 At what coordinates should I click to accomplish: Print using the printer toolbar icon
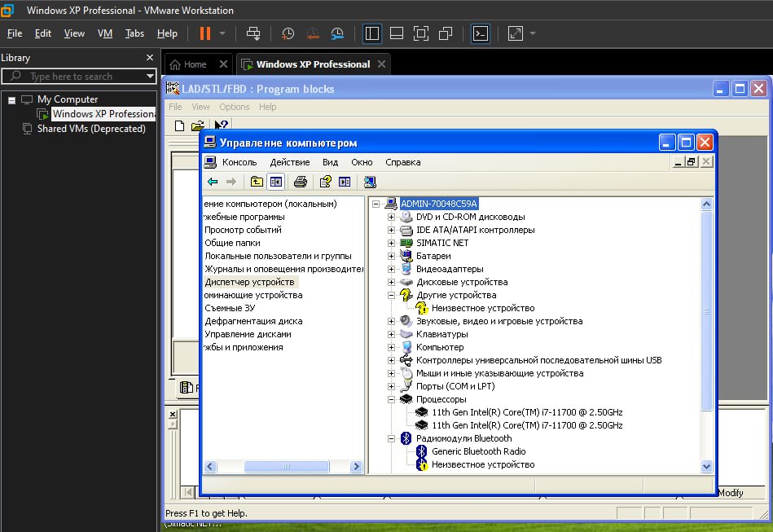tap(301, 182)
